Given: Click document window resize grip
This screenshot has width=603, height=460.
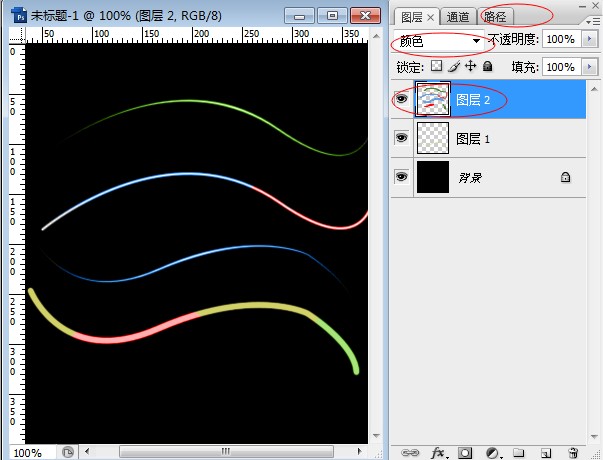Looking at the screenshot, I should point(378,453).
